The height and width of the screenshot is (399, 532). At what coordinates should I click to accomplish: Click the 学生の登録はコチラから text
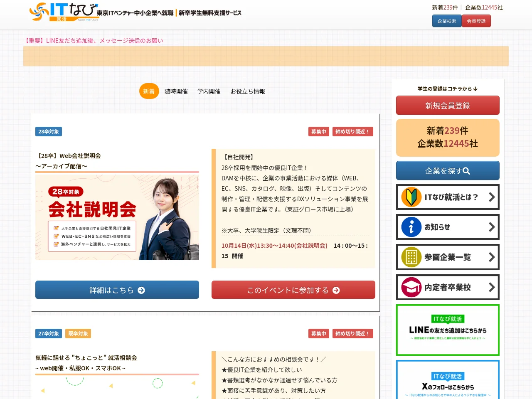(448, 89)
